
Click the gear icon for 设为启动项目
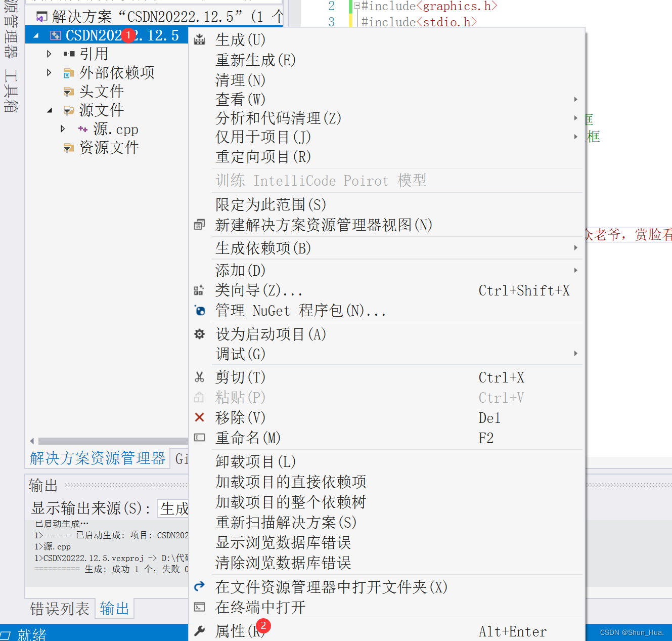tap(200, 334)
